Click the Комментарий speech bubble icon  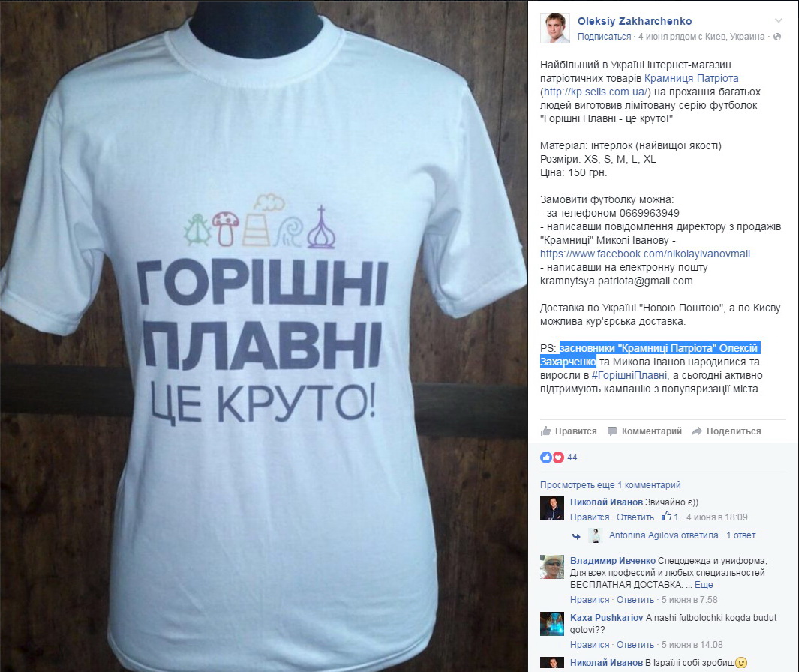tap(612, 431)
